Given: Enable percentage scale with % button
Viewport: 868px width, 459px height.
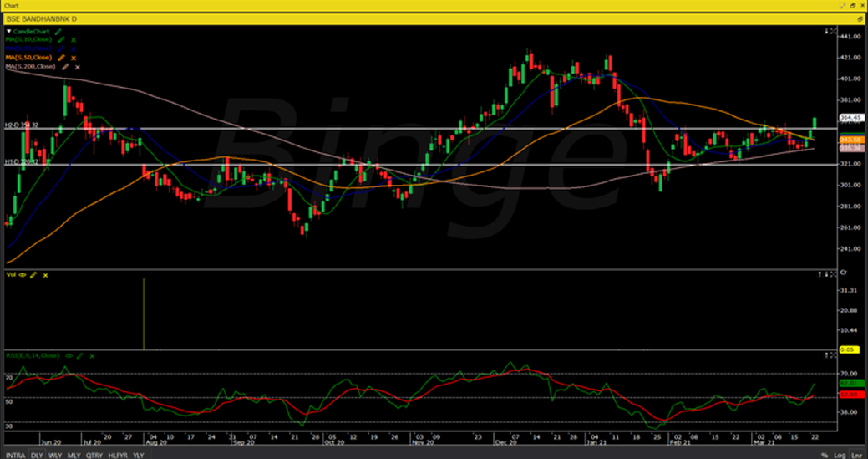Looking at the screenshot, I should [x=825, y=455].
